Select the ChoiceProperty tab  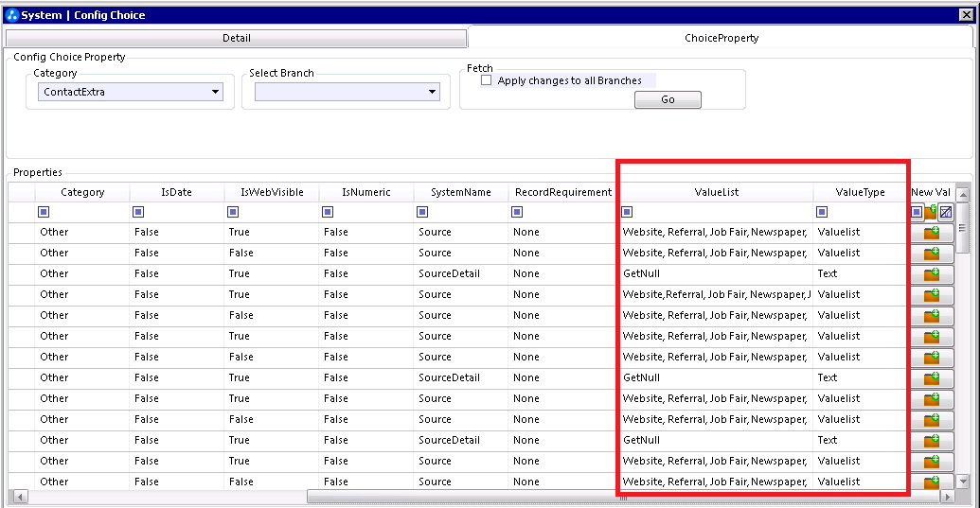point(722,38)
